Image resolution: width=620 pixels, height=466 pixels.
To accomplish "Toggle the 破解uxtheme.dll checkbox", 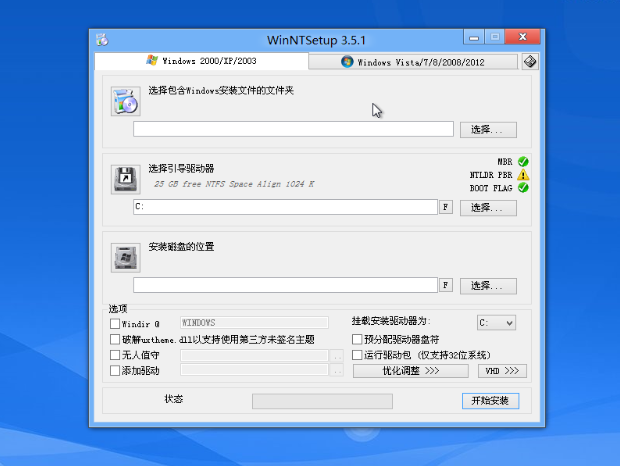I will 114,339.
